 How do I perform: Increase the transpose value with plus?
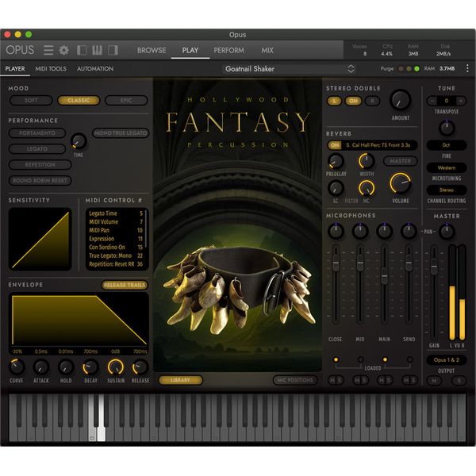coord(460,101)
